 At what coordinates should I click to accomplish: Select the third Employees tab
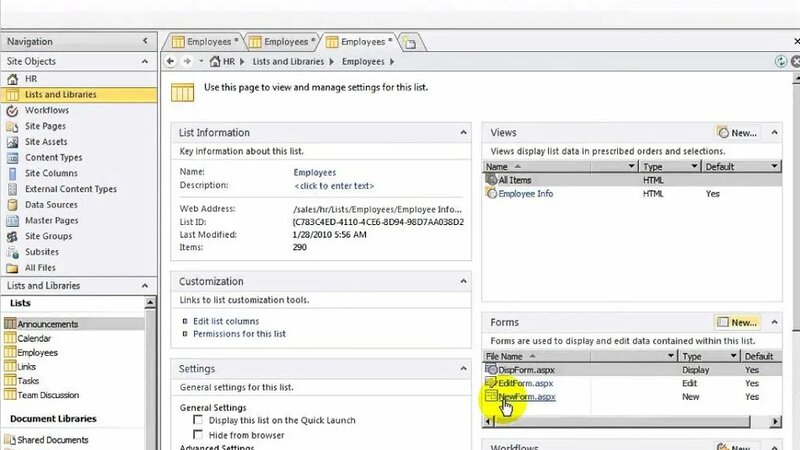359,42
